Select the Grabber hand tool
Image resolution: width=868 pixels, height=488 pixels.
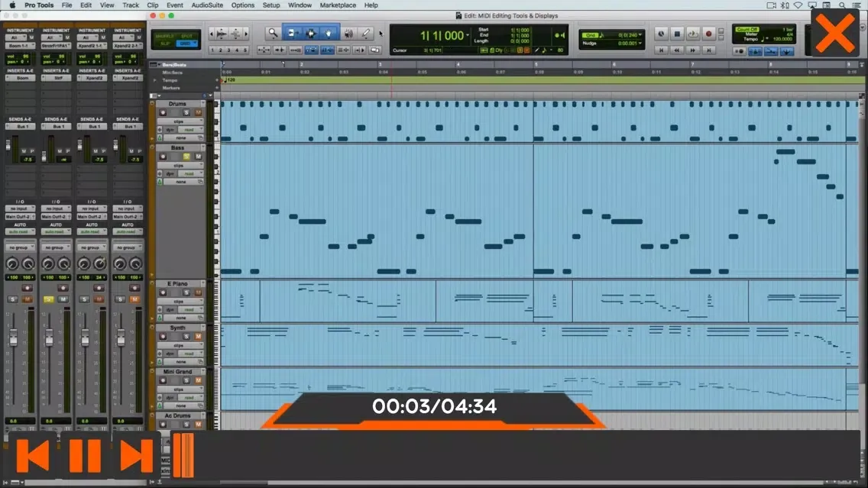point(329,34)
